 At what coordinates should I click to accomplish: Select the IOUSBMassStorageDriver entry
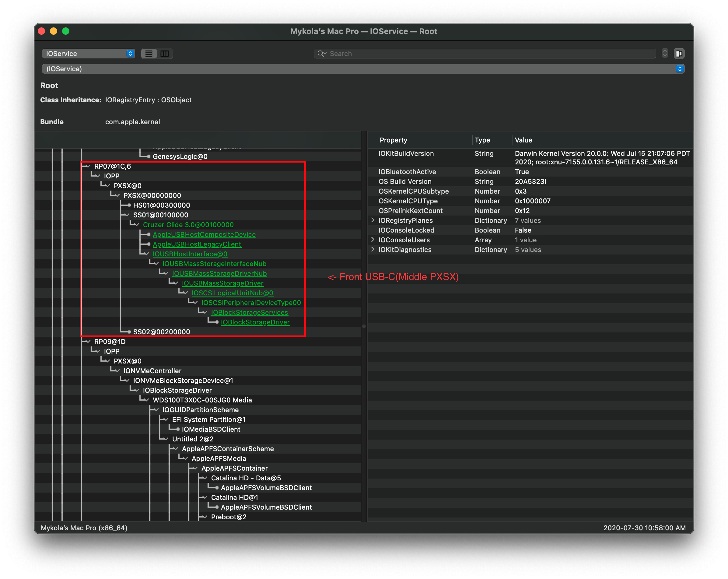tap(222, 283)
